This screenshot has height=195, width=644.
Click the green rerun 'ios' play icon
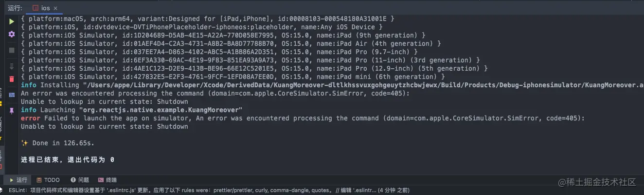[x=12, y=22]
